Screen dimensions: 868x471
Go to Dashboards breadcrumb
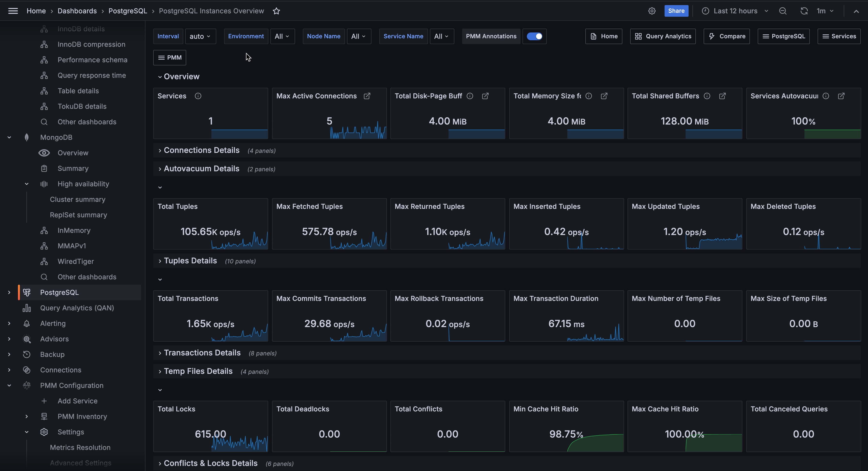77,11
